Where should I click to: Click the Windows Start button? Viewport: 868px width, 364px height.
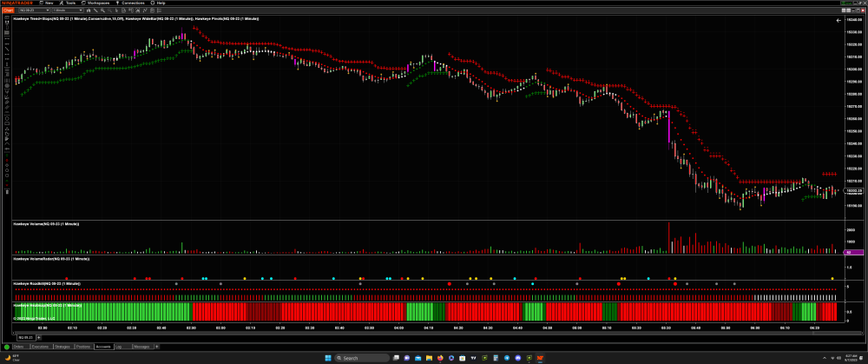click(327, 358)
